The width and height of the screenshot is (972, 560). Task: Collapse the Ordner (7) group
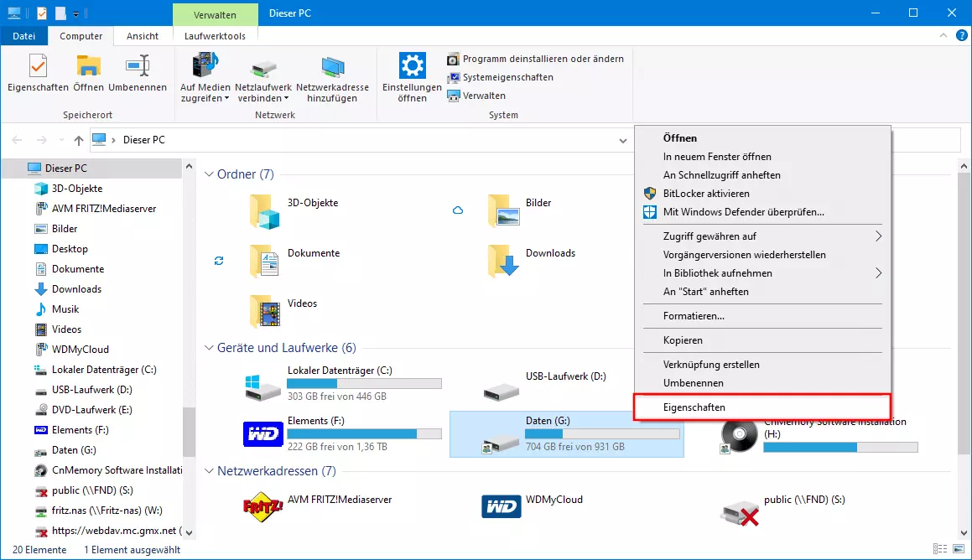[x=209, y=174]
